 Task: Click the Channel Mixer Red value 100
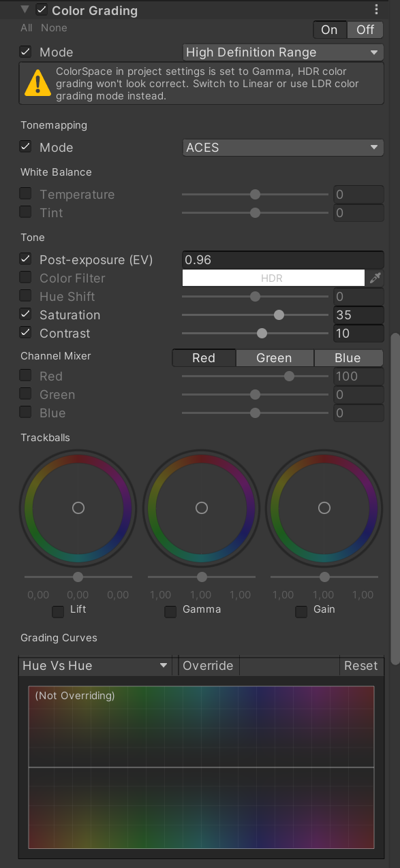(358, 376)
